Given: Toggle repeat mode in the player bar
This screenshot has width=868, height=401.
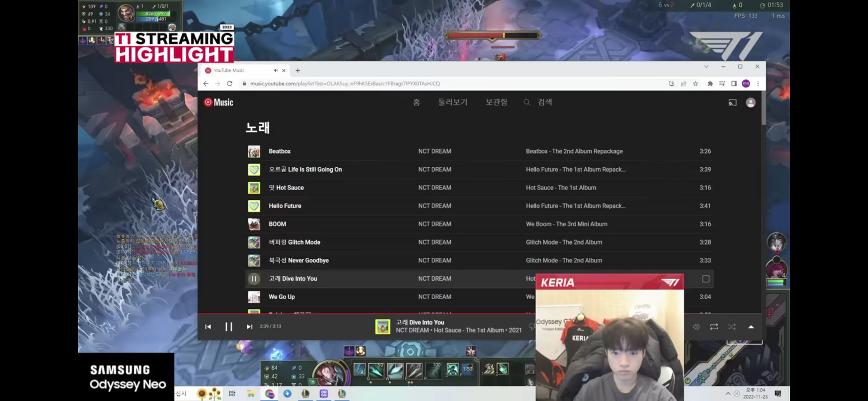Looking at the screenshot, I should 714,327.
